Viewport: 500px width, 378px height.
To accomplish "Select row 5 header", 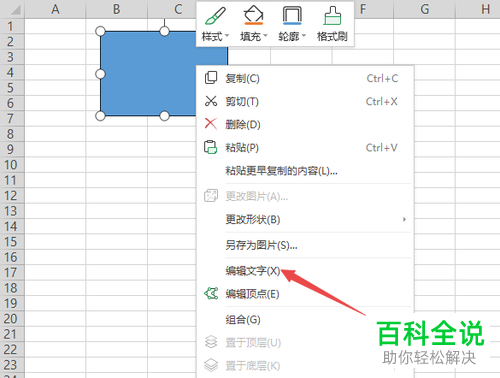I will [12, 88].
